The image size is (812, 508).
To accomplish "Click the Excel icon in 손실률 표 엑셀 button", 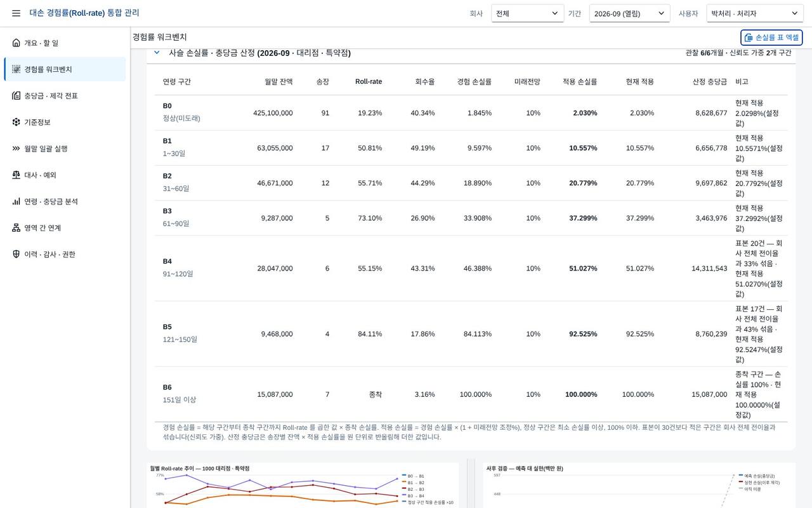I will pyautogui.click(x=749, y=37).
